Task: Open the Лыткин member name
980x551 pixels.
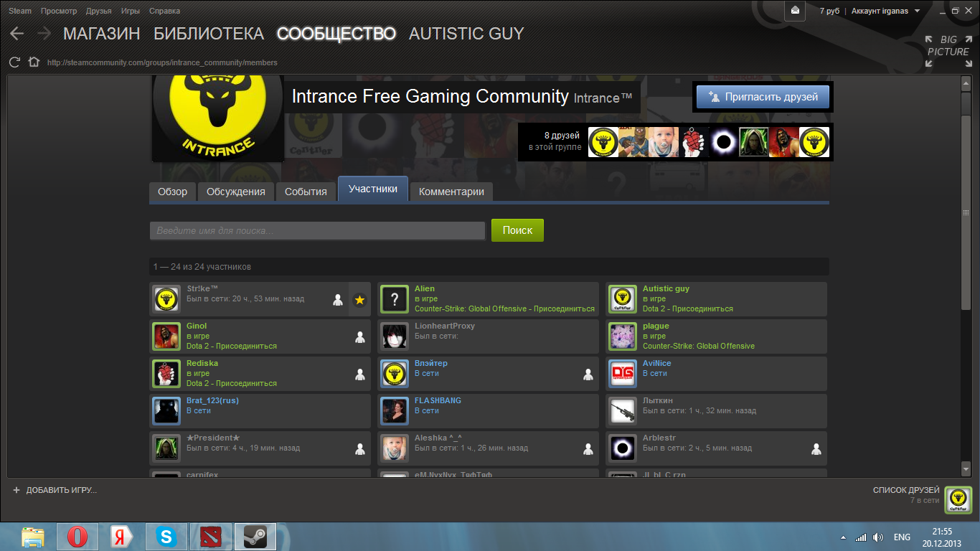Action: click(x=658, y=400)
